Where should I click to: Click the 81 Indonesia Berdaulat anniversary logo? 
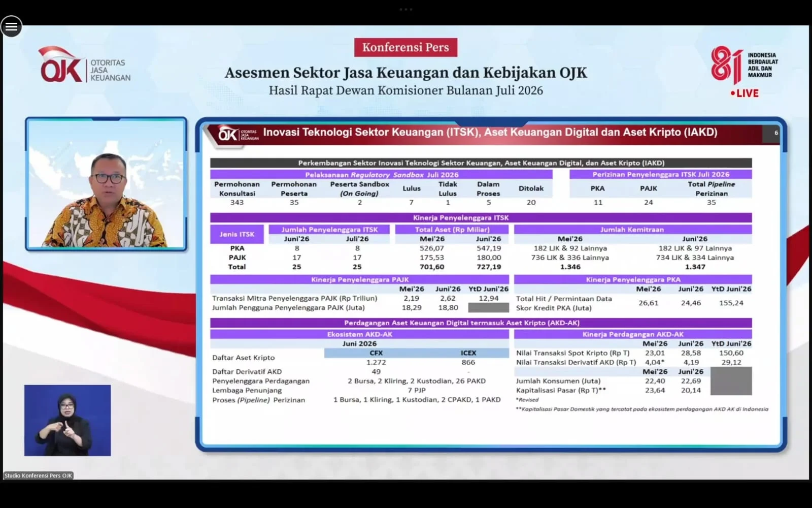[745, 65]
